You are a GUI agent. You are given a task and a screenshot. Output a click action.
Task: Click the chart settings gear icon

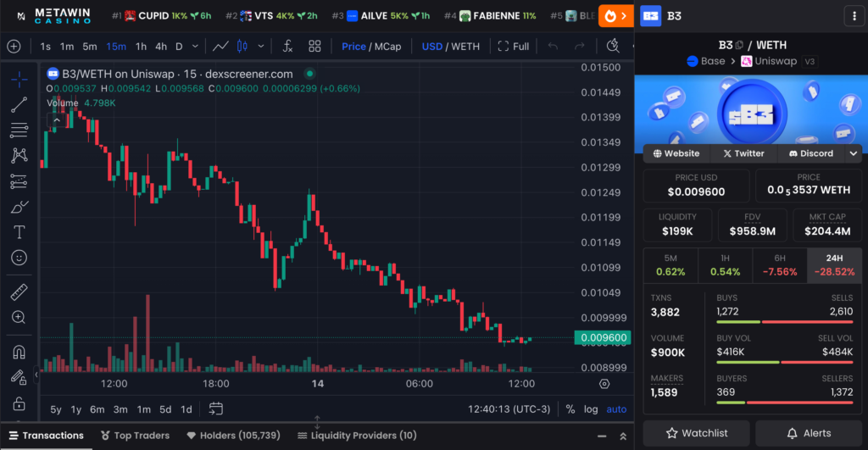604,384
